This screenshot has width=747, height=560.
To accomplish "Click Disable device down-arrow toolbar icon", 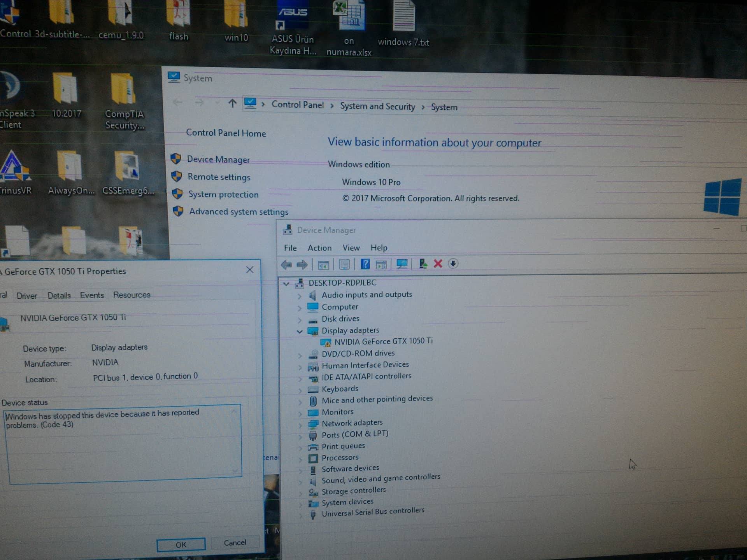I will [x=453, y=263].
